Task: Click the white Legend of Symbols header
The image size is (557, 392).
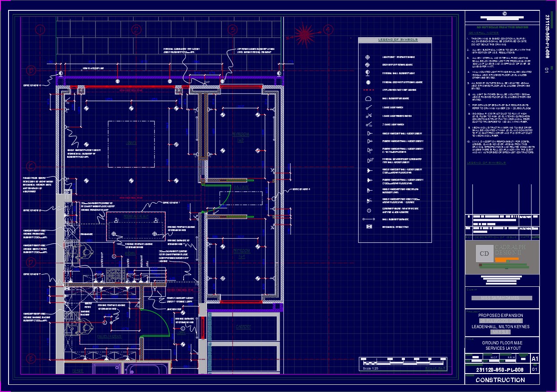Action: [x=395, y=40]
